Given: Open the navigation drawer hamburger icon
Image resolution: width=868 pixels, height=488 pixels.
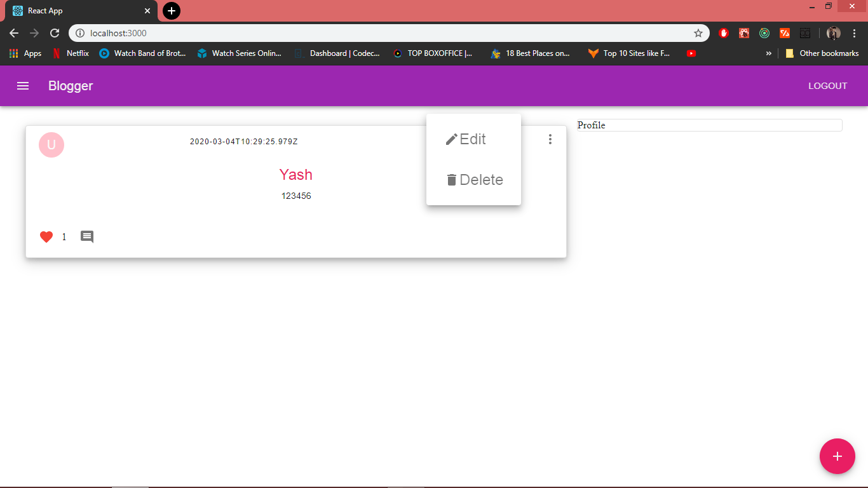Looking at the screenshot, I should [22, 86].
